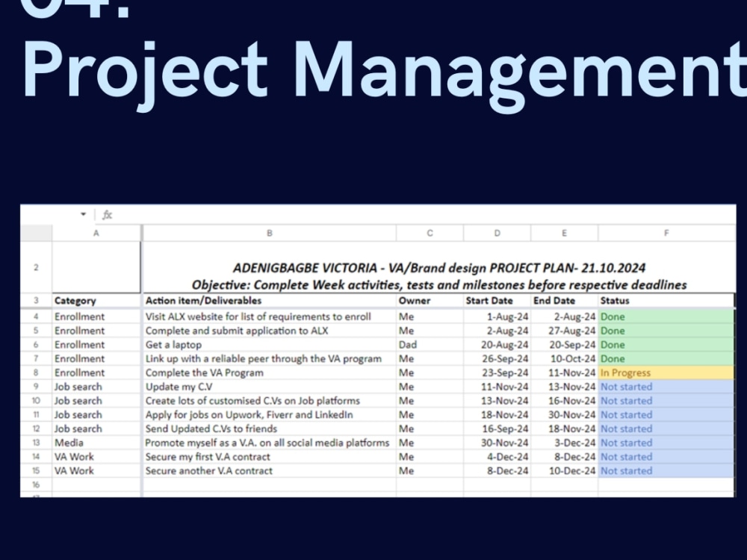Select the 'In Progress' status cell
747x560 pixels.
666,373
